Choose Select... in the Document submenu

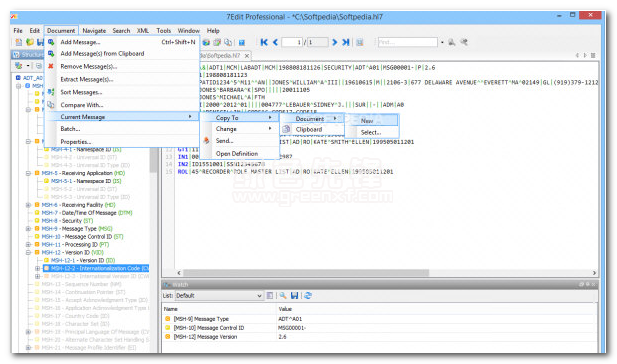371,133
